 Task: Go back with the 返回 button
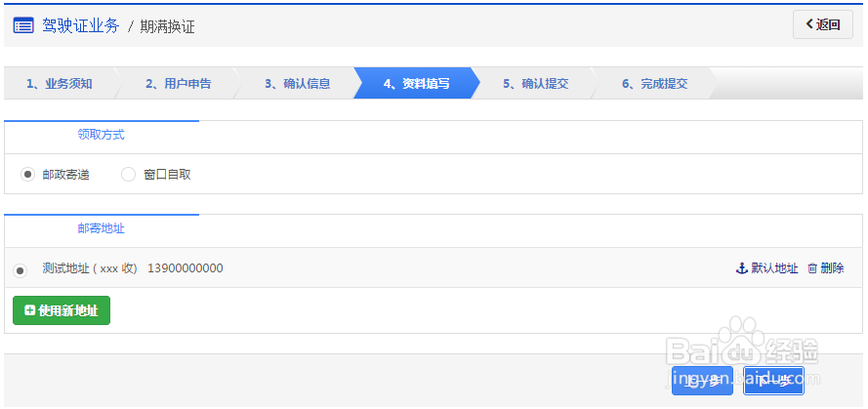[823, 24]
